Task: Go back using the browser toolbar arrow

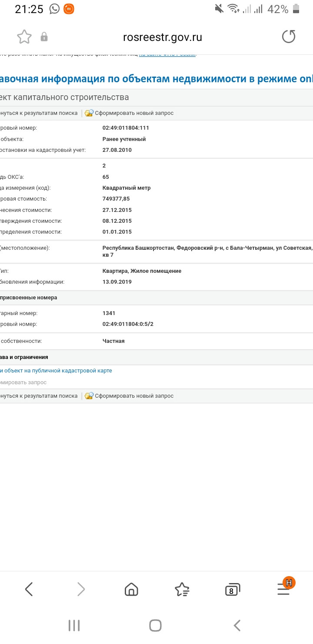Action: tap(29, 589)
